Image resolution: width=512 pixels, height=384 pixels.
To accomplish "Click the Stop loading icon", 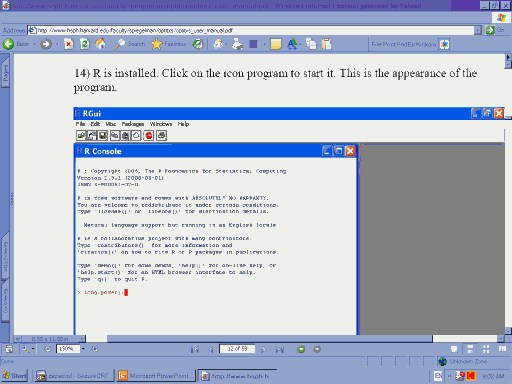I will (x=69, y=44).
